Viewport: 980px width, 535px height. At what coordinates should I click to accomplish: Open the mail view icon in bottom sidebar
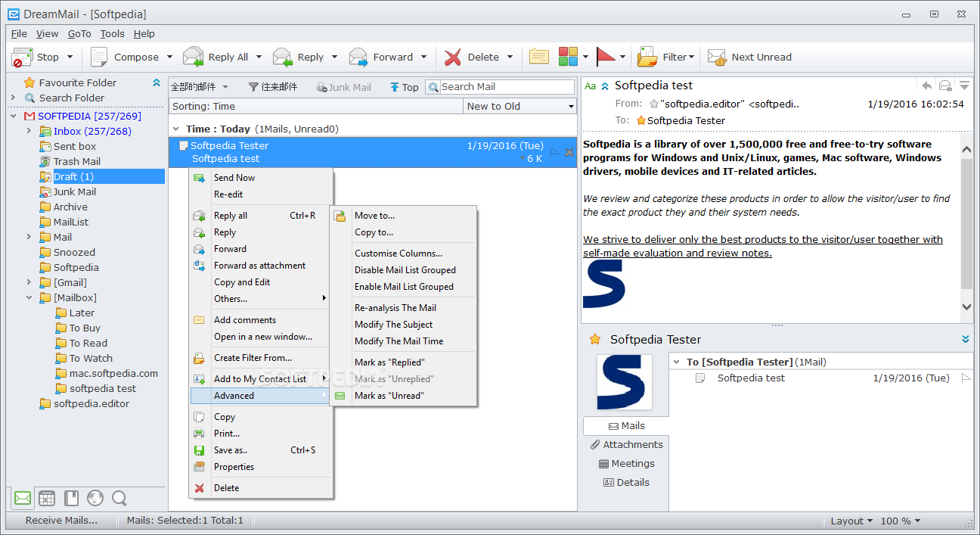coord(23,498)
